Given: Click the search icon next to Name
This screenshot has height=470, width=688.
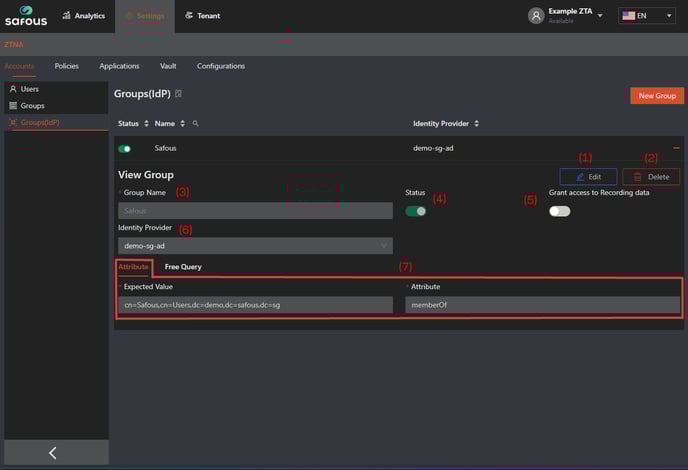Looking at the screenshot, I should [x=195, y=124].
